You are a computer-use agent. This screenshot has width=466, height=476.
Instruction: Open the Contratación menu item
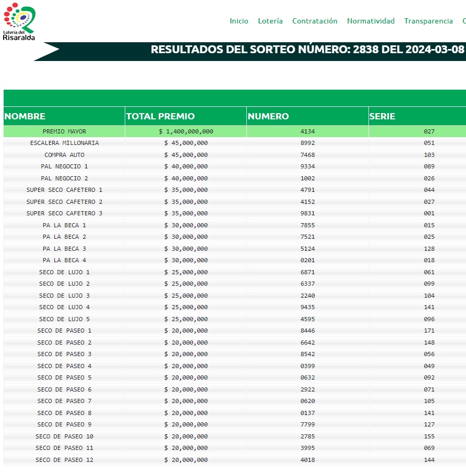pos(315,21)
